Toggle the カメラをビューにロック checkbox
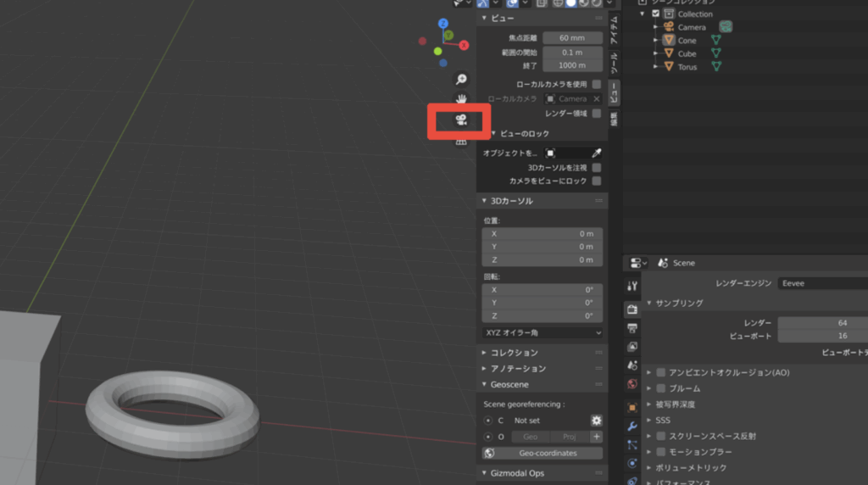This screenshot has width=868, height=485. (597, 181)
